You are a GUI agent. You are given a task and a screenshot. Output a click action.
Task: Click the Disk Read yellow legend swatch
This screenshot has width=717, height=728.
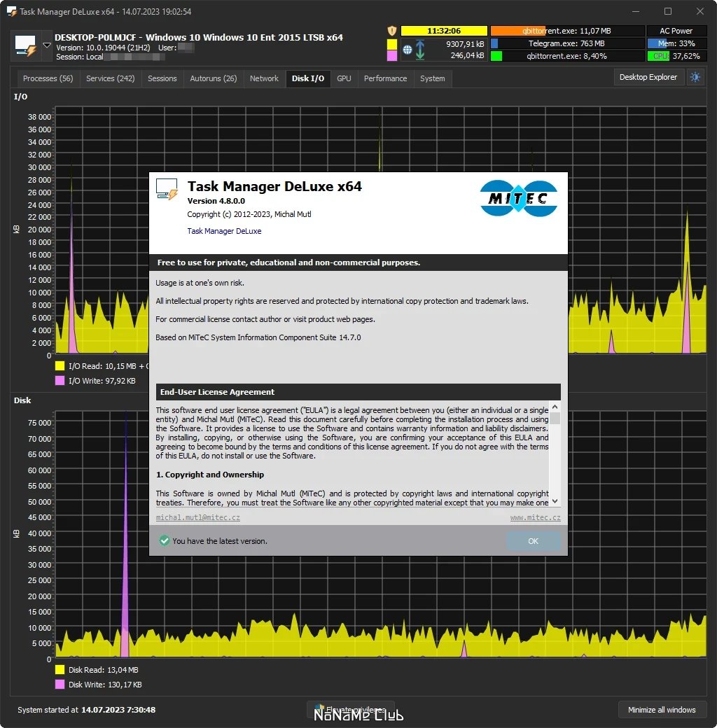[x=60, y=669]
